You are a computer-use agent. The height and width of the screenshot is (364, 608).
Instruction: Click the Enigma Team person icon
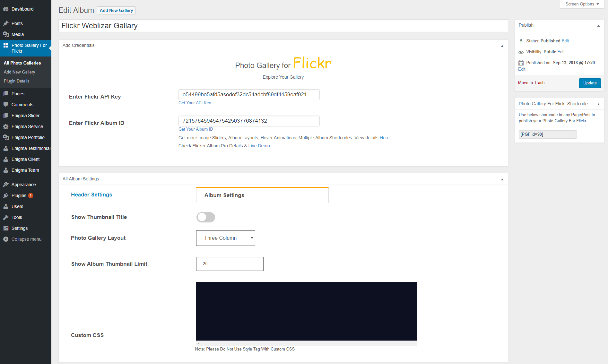6,170
